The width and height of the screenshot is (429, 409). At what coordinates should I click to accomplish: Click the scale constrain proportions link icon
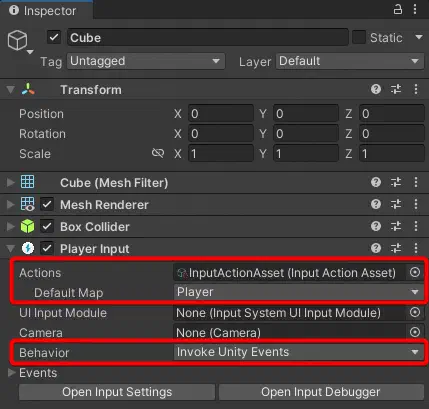click(158, 153)
